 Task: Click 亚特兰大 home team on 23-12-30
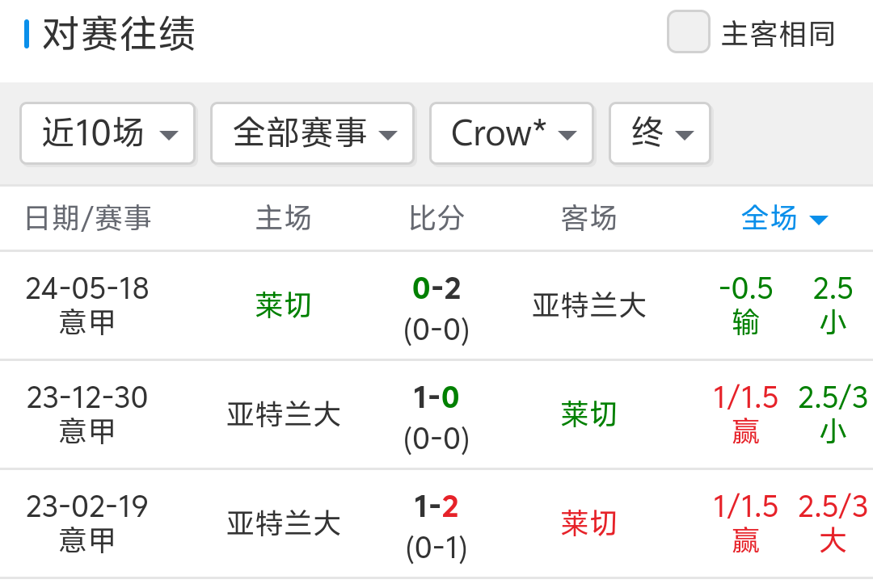click(x=283, y=414)
